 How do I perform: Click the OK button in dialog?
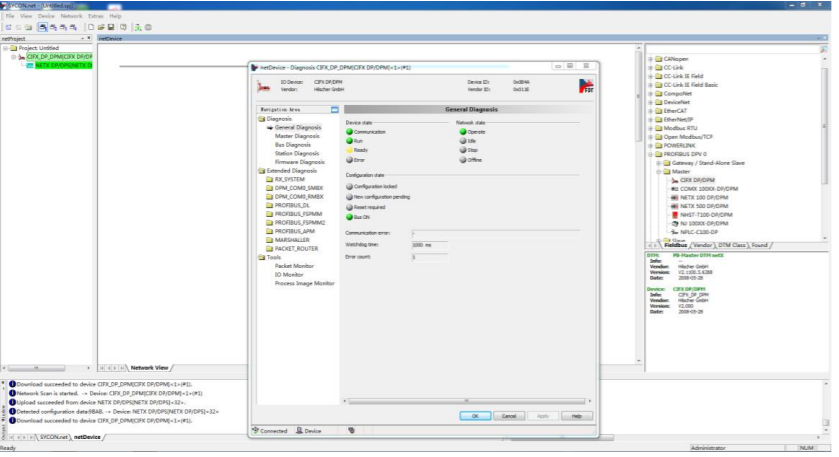tap(475, 416)
